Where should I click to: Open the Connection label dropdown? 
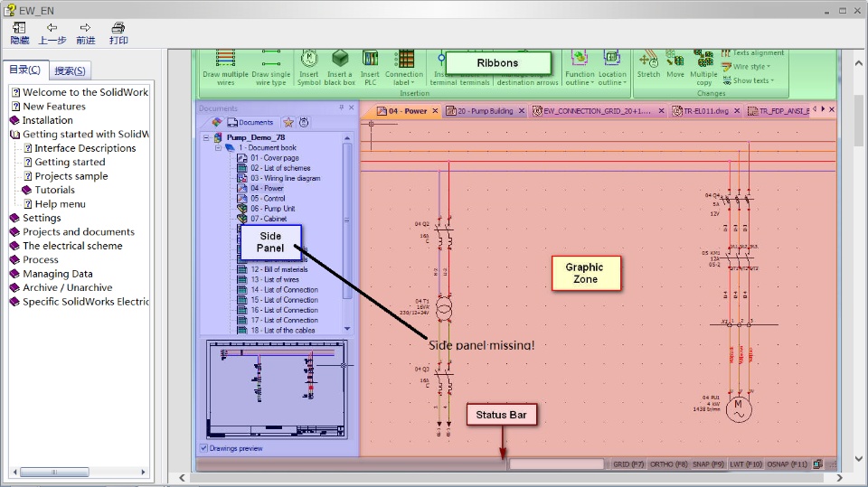click(x=404, y=78)
